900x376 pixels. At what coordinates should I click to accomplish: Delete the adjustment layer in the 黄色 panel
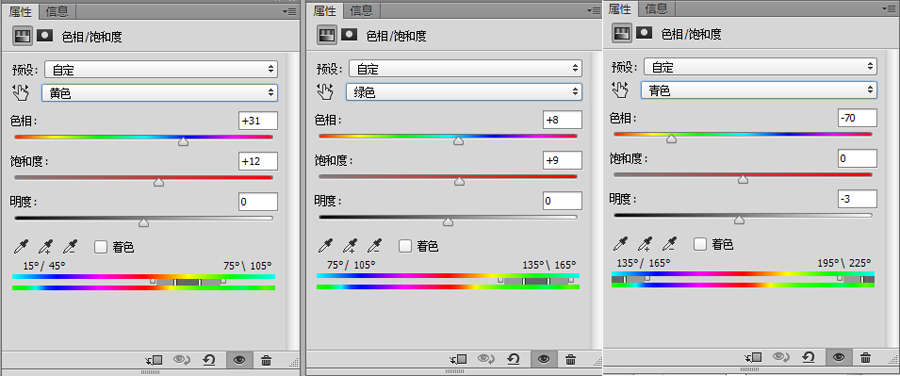[266, 361]
